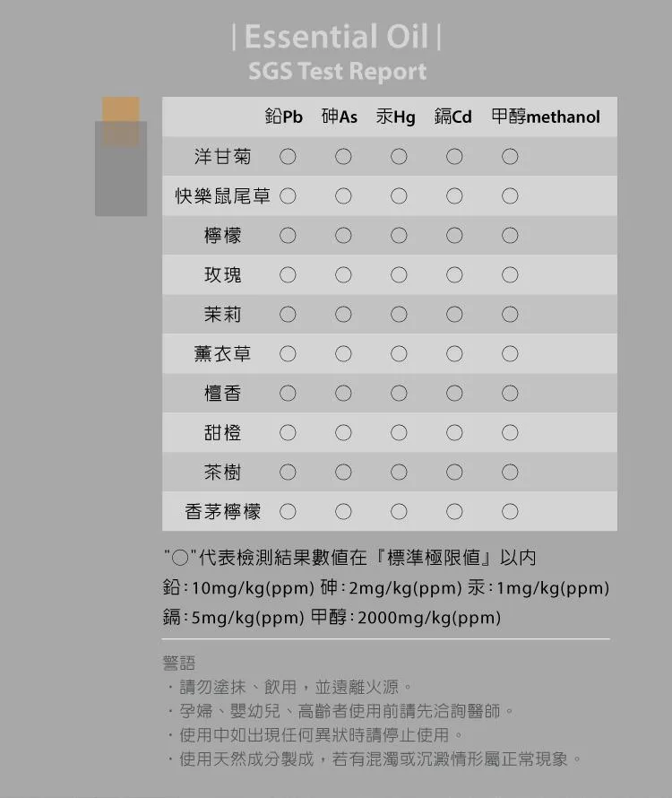Click the 甲醇methanol column header
The width and height of the screenshot is (672, 798).
click(546, 117)
